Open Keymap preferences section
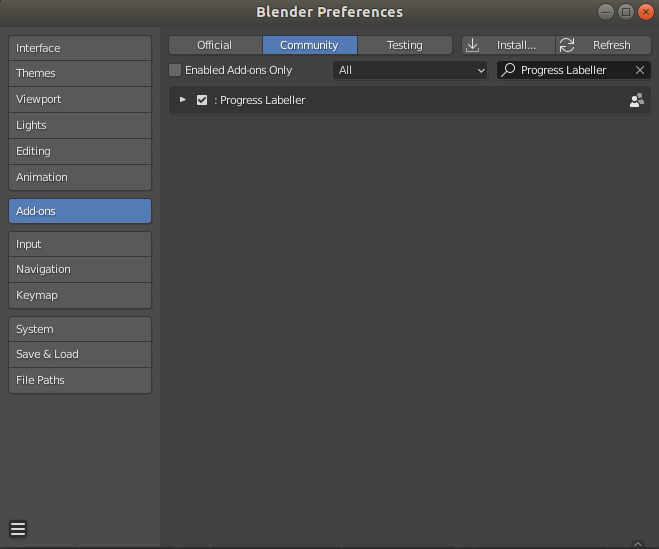 pyautogui.click(x=80, y=296)
